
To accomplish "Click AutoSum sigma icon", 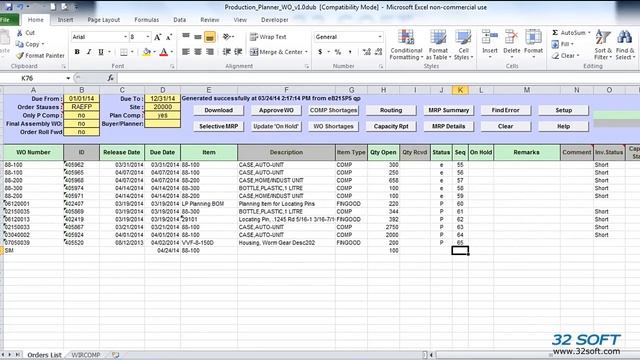I will 555,33.
